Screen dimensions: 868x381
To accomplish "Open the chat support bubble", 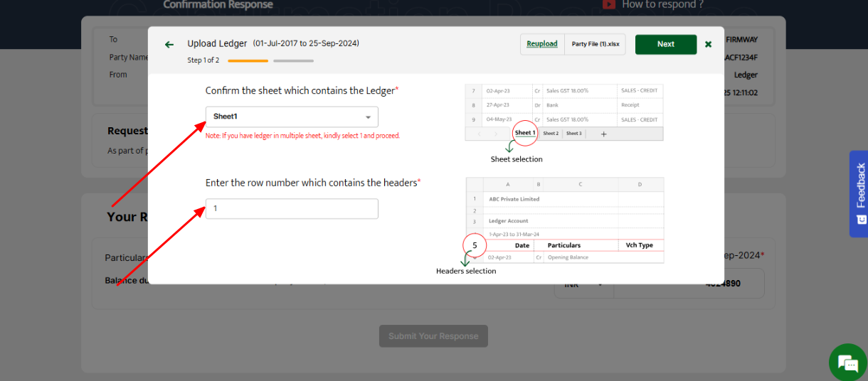I will [x=848, y=363].
